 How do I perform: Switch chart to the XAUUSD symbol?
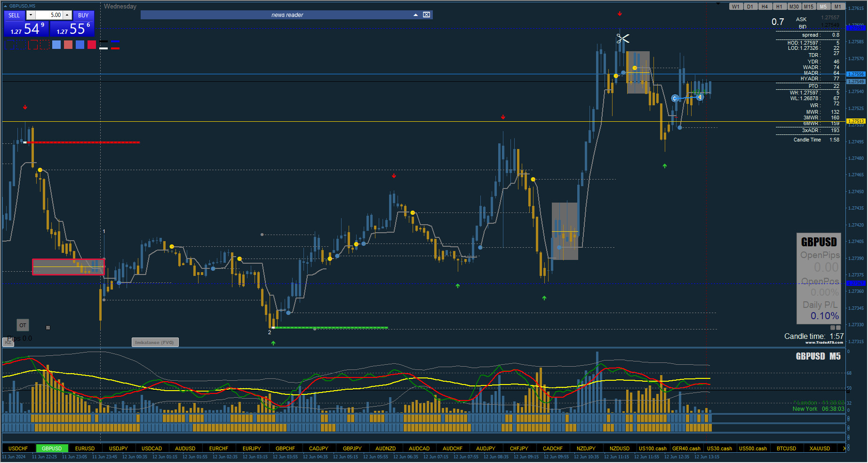820,448
